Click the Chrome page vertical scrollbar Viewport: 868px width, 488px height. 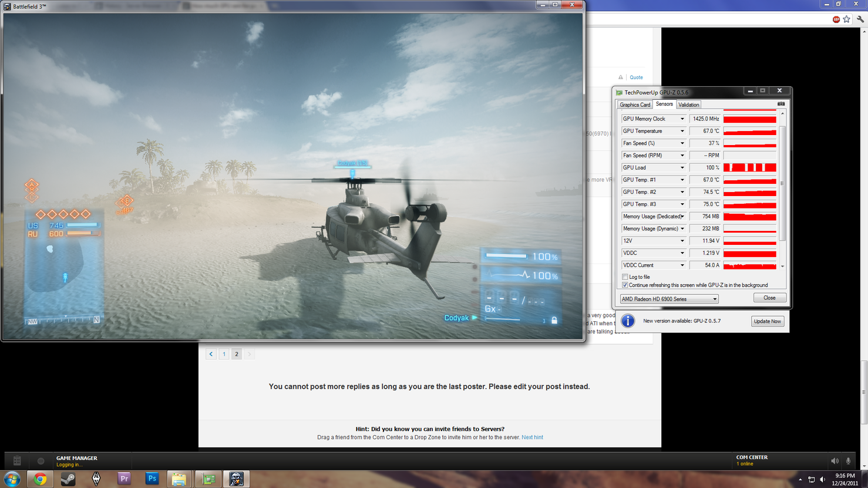coord(864,392)
